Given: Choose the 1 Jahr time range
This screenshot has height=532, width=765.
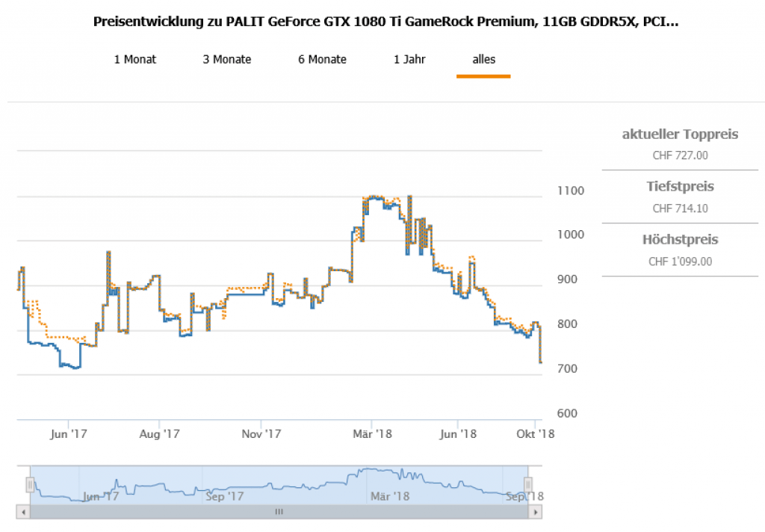Looking at the screenshot, I should click(409, 60).
